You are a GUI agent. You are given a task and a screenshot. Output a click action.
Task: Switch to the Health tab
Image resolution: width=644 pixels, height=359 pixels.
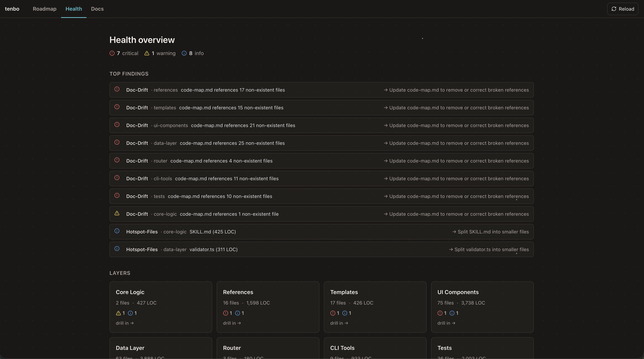(74, 9)
